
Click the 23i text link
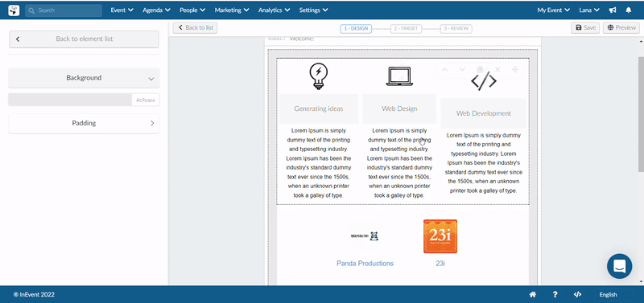440,264
